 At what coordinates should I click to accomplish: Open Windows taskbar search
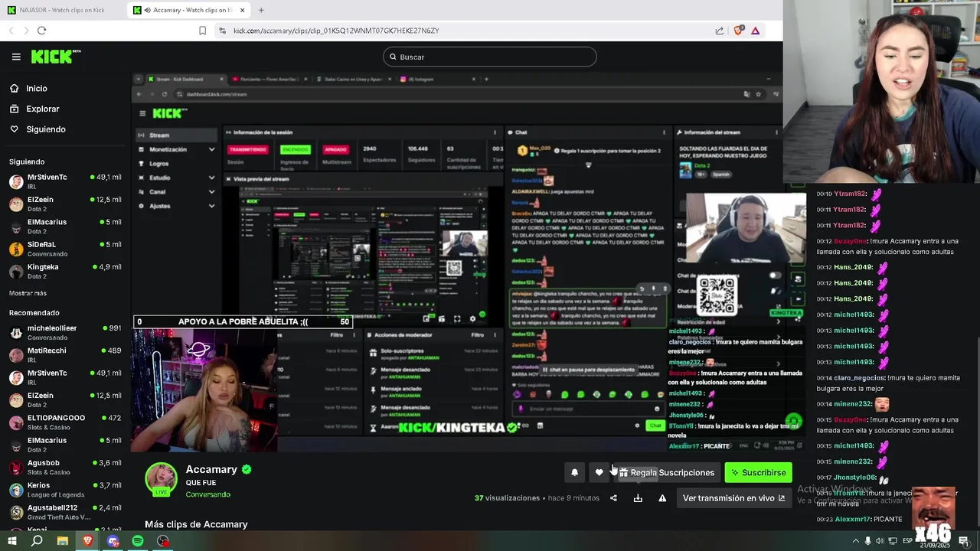pos(37,541)
